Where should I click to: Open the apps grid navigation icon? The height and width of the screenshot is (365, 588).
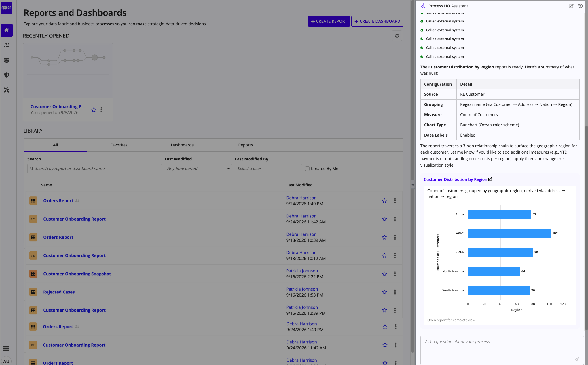[x=6, y=349]
